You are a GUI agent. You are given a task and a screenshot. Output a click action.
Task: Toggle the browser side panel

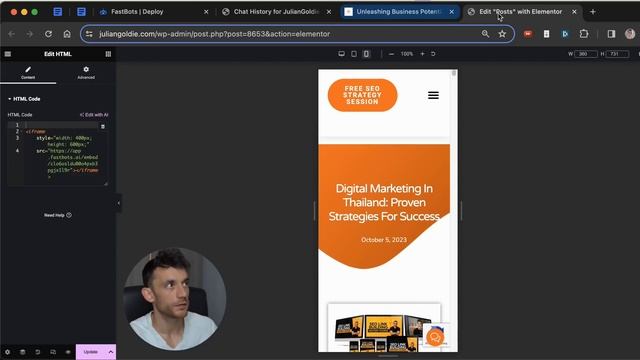pyautogui.click(x=611, y=34)
